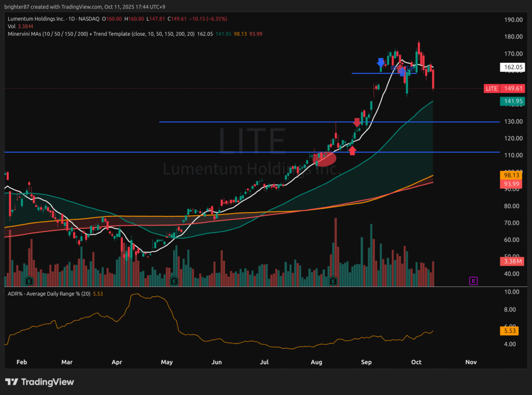The image size is (532, 395).
Task: Click the purple upcoming earnings E marker
Action: pyautogui.click(x=473, y=281)
